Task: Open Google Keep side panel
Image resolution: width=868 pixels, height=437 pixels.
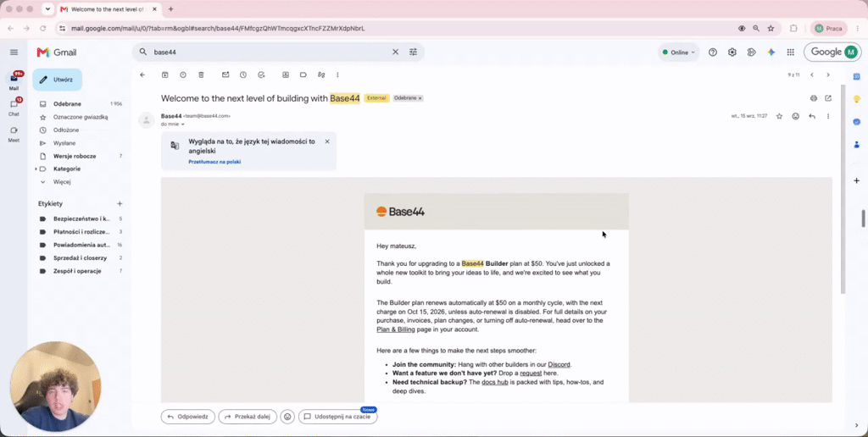Action: click(x=856, y=99)
